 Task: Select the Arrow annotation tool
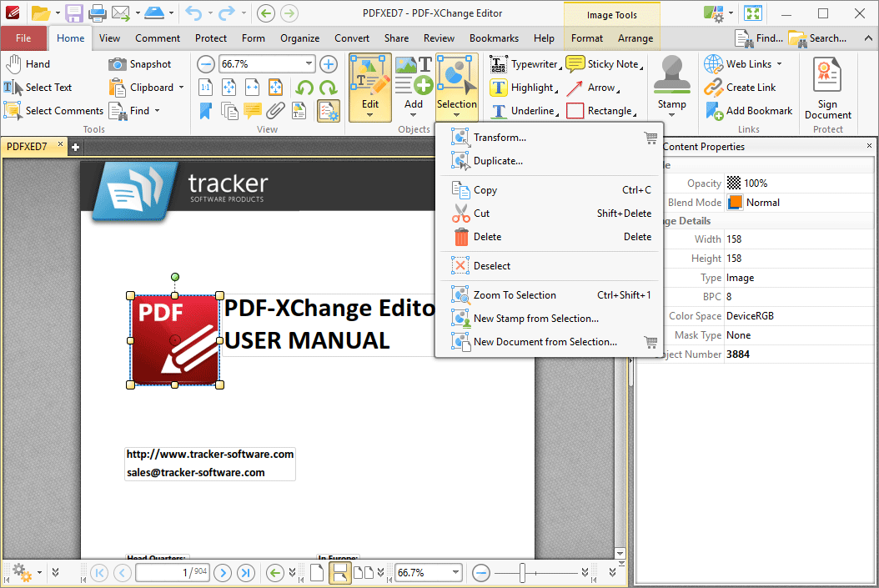click(596, 87)
